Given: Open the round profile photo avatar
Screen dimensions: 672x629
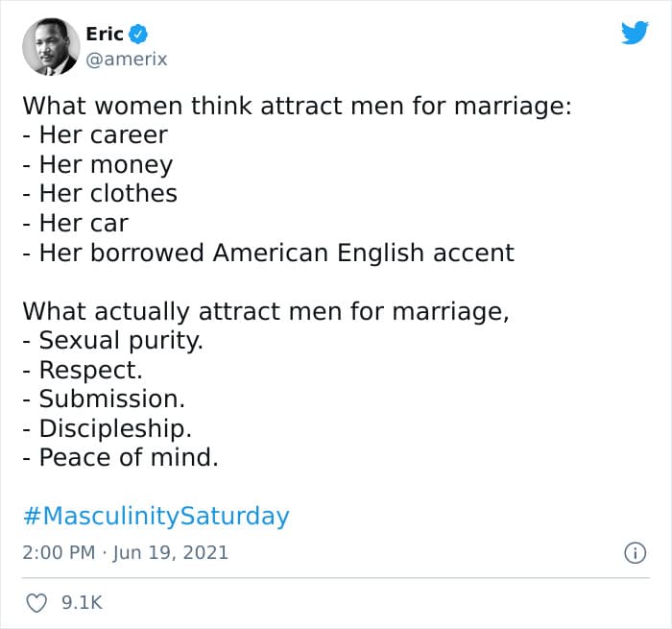Looking at the screenshot, I should 51,47.
